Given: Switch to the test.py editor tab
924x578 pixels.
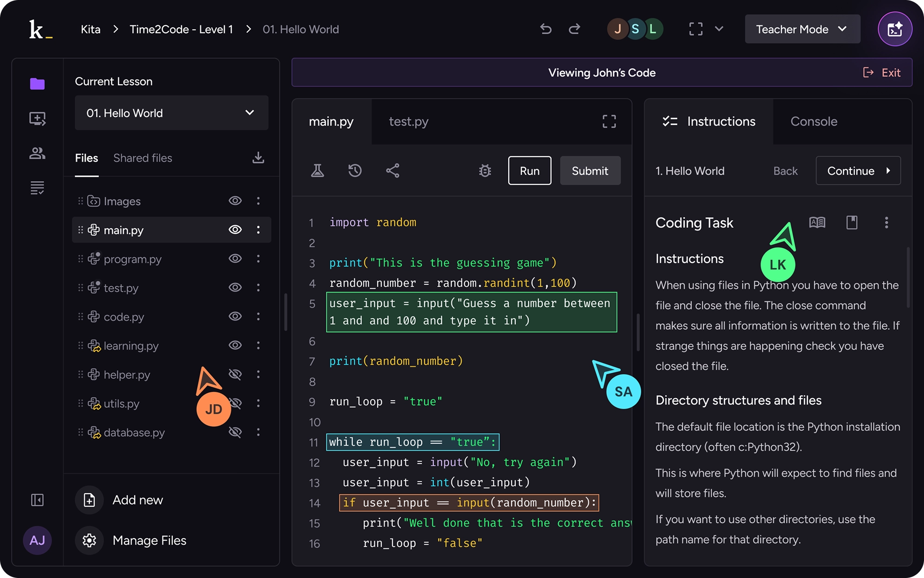Looking at the screenshot, I should (x=409, y=121).
